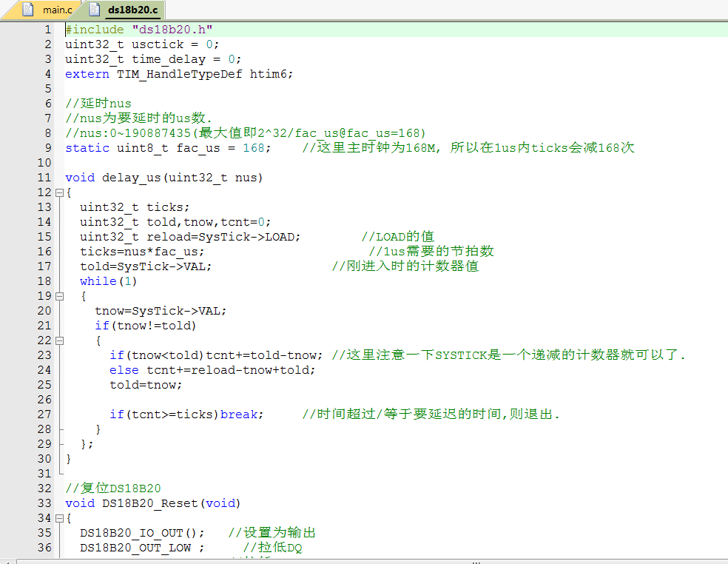Click the comment about exiting when time exceeded
728x564 pixels.
pos(431,414)
